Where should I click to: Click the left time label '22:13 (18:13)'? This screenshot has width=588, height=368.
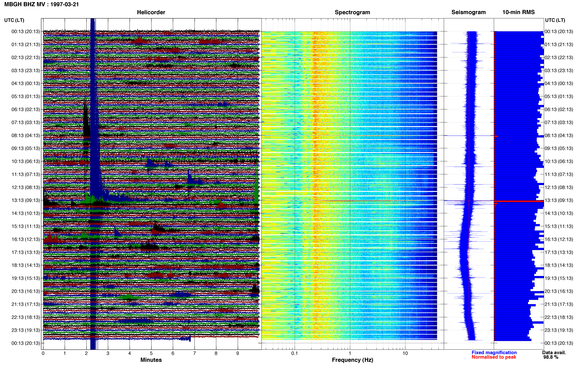point(26,317)
